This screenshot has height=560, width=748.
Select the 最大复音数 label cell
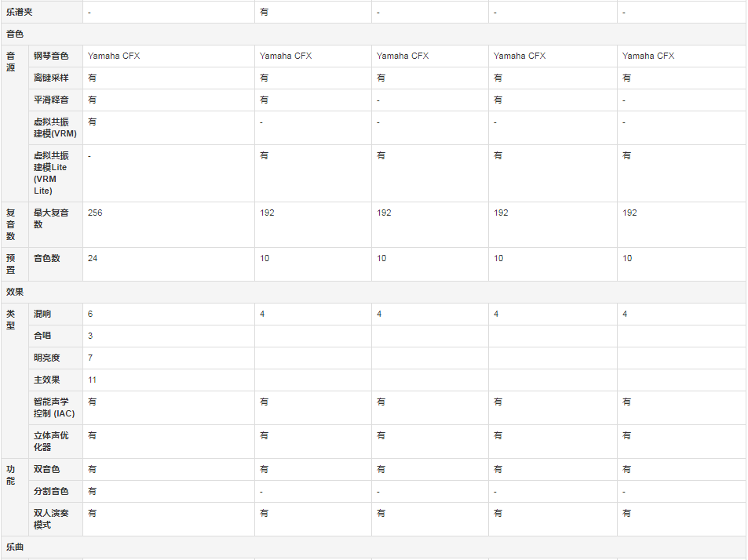tap(56, 224)
